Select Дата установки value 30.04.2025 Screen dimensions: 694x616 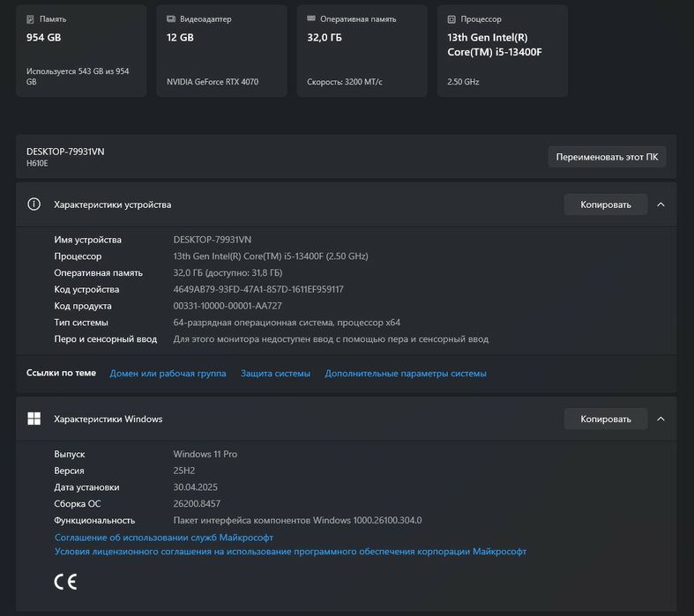click(195, 486)
